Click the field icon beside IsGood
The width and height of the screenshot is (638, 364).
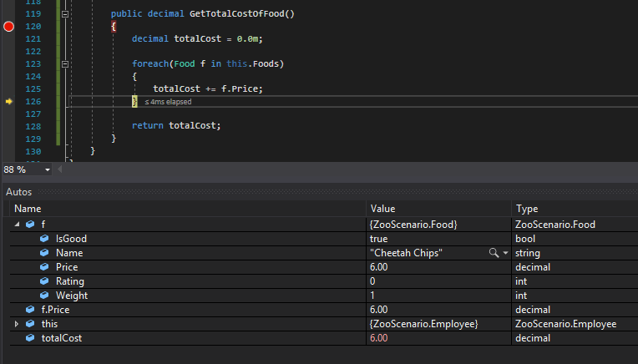(44, 239)
